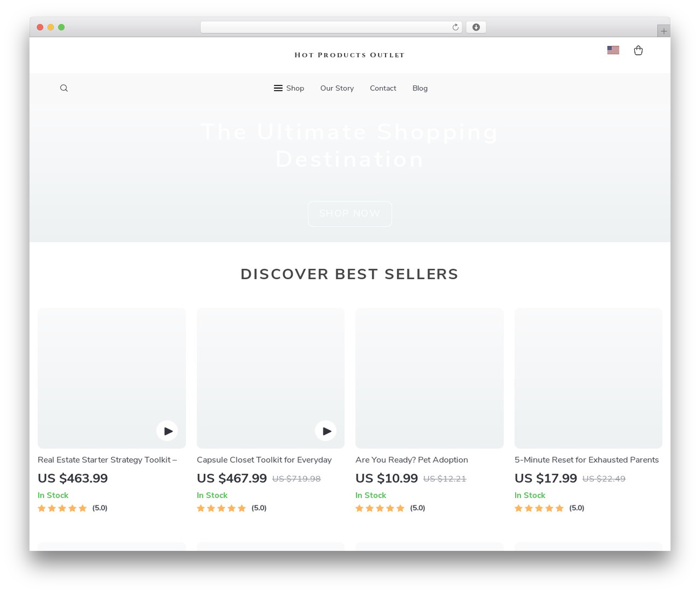Click the 5-Minute Reset star rating
This screenshot has width=700, height=593.
pos(539,508)
